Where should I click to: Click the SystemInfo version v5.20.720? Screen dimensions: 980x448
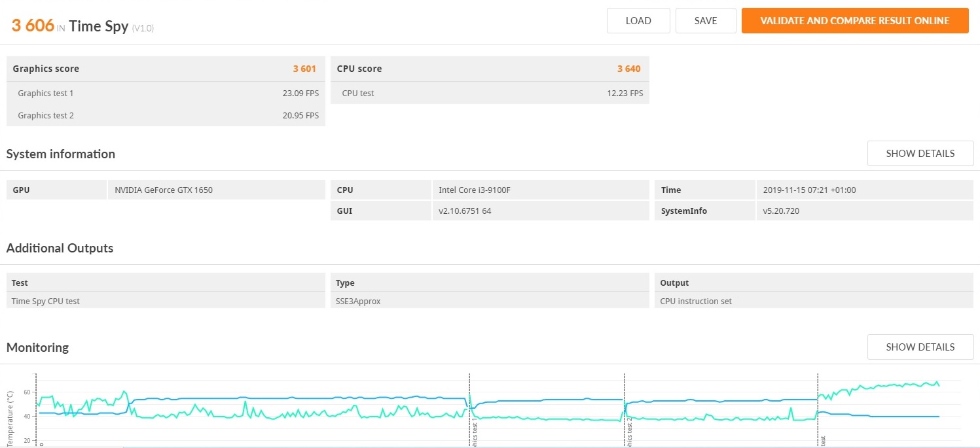pos(781,211)
